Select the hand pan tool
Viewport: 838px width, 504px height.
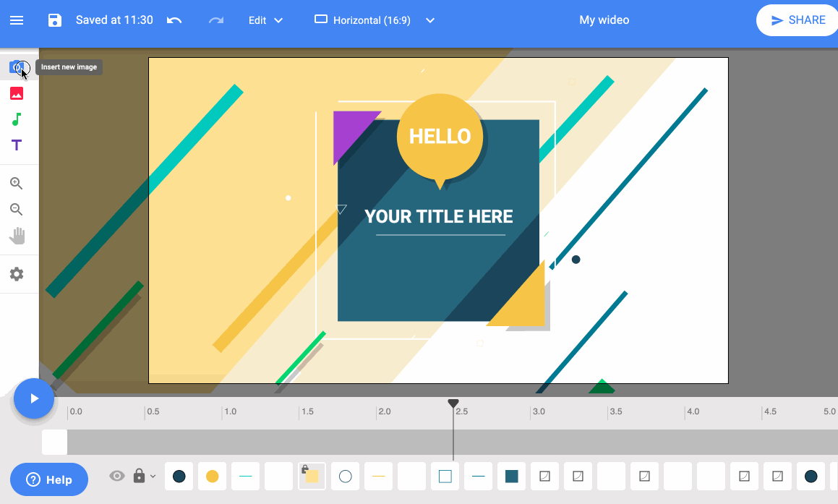pyautogui.click(x=17, y=236)
